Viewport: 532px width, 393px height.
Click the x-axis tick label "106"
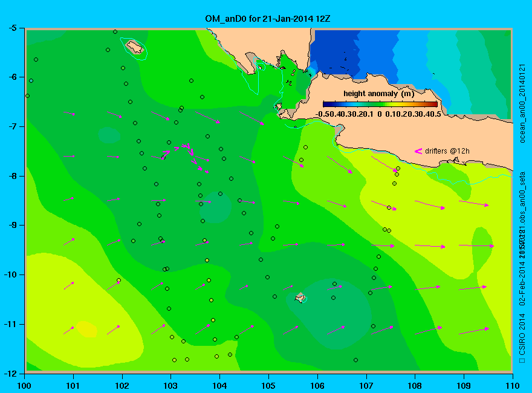tap(317, 386)
